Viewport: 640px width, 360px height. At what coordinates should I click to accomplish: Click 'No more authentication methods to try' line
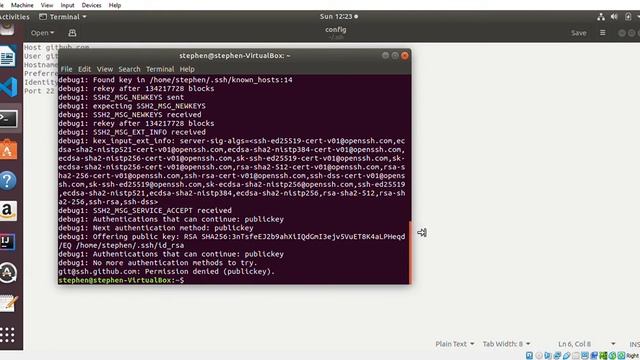point(158,263)
